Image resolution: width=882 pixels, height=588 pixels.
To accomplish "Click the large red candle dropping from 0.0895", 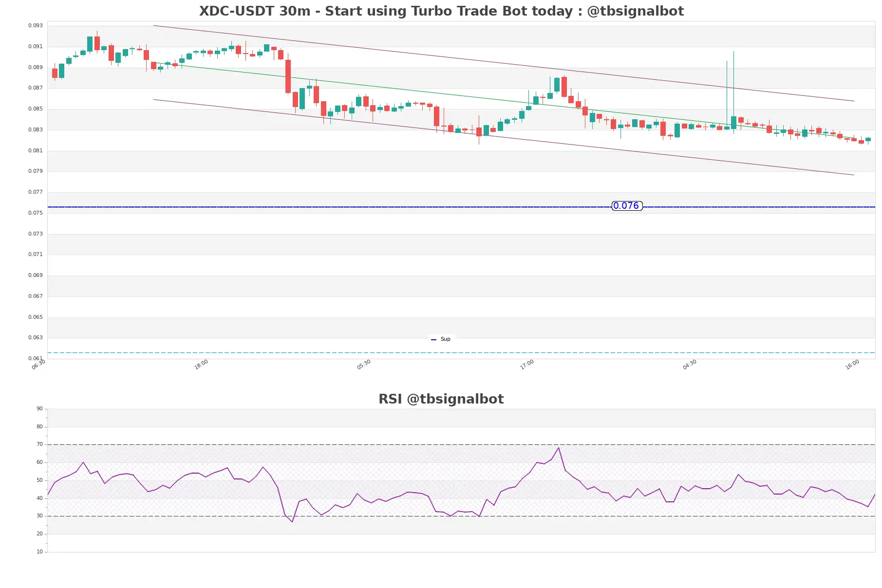I will coord(288,76).
